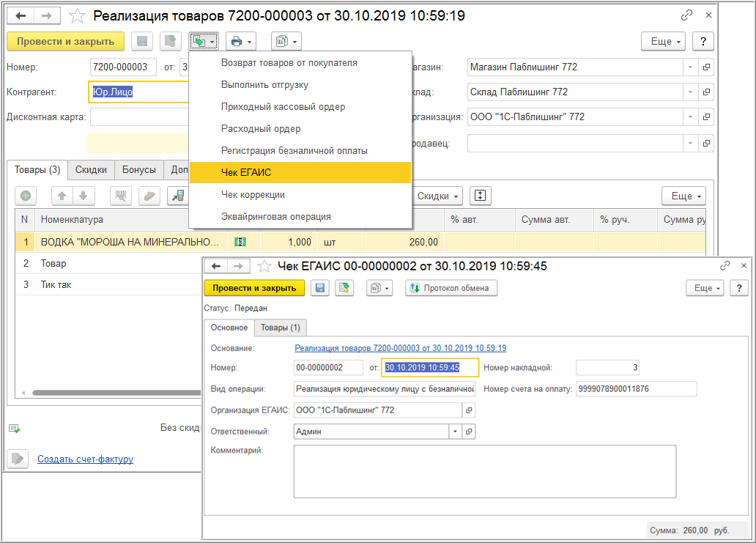Open Магазин Паблишинг 772 form icon
756x543 pixels.
706,67
